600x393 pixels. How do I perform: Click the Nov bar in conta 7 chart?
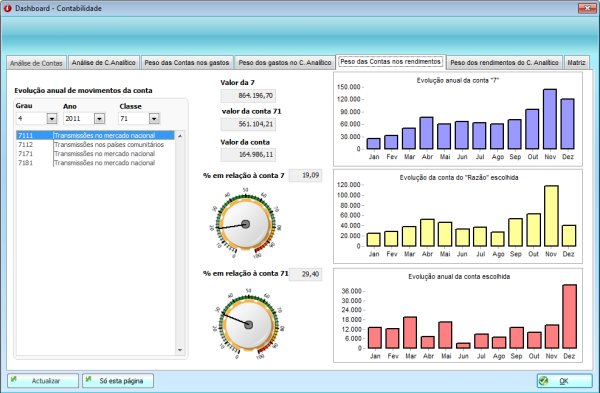(x=550, y=119)
